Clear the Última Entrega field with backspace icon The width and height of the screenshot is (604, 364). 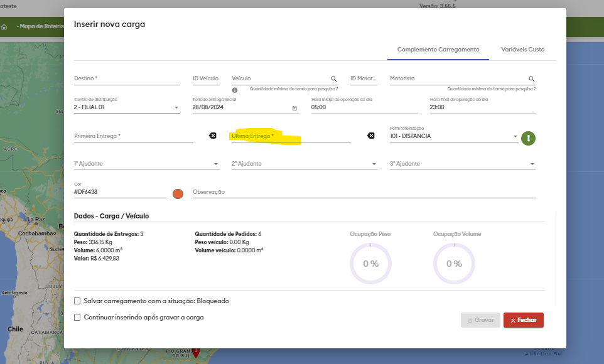pos(370,136)
